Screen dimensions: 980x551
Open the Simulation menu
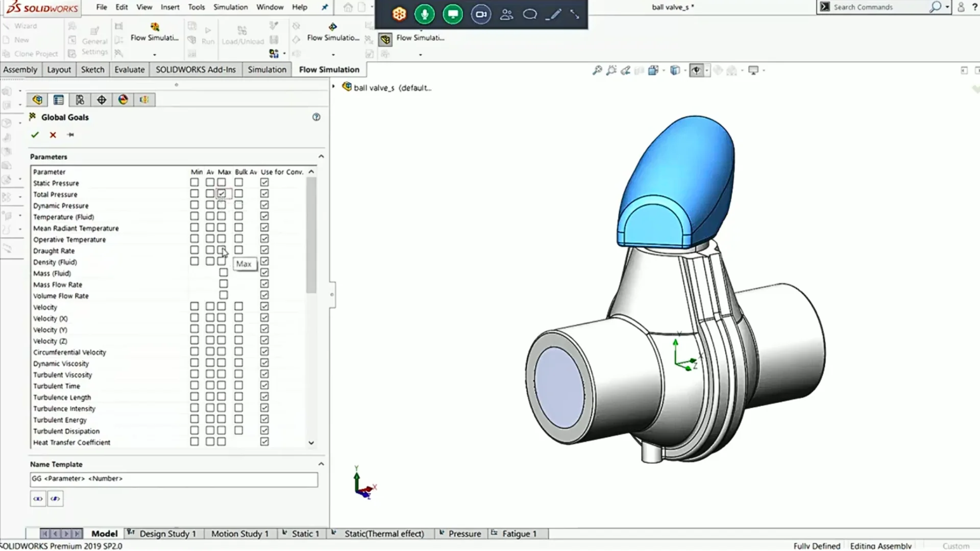pos(230,7)
